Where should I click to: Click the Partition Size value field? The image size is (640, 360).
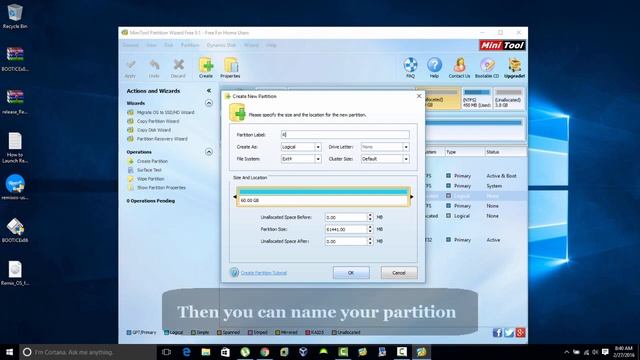(346, 229)
